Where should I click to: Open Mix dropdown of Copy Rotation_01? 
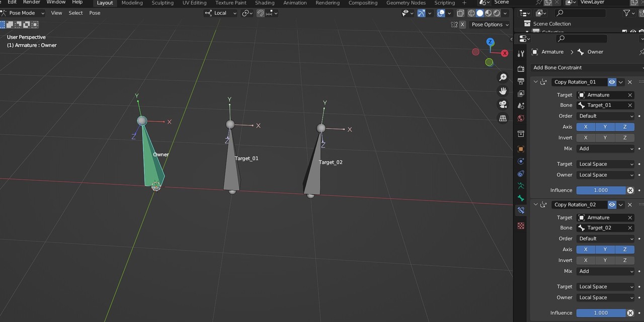click(x=605, y=148)
